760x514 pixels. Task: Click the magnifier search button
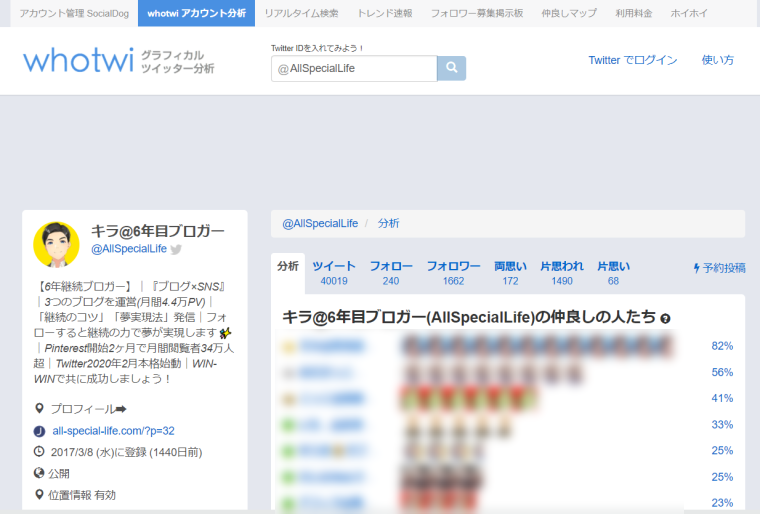tap(451, 68)
